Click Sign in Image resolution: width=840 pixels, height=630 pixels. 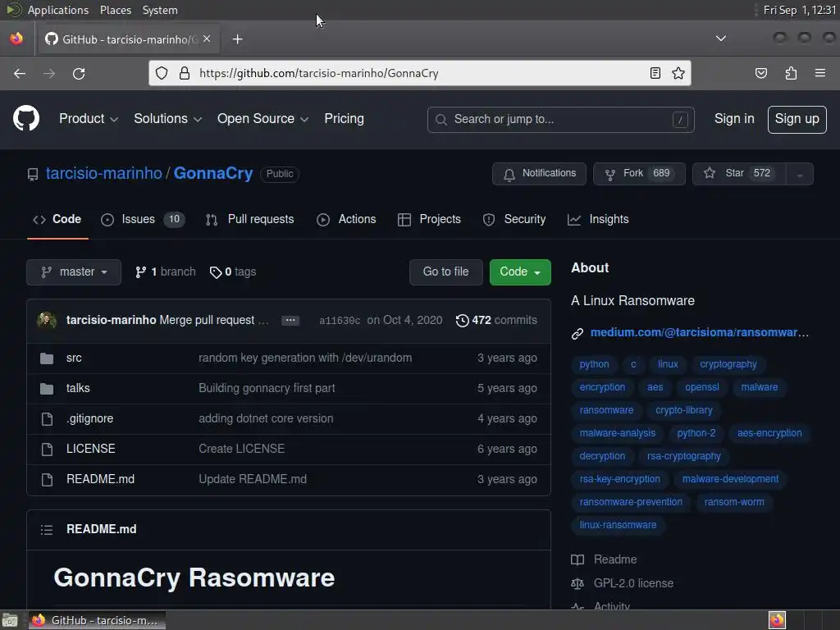tap(734, 118)
